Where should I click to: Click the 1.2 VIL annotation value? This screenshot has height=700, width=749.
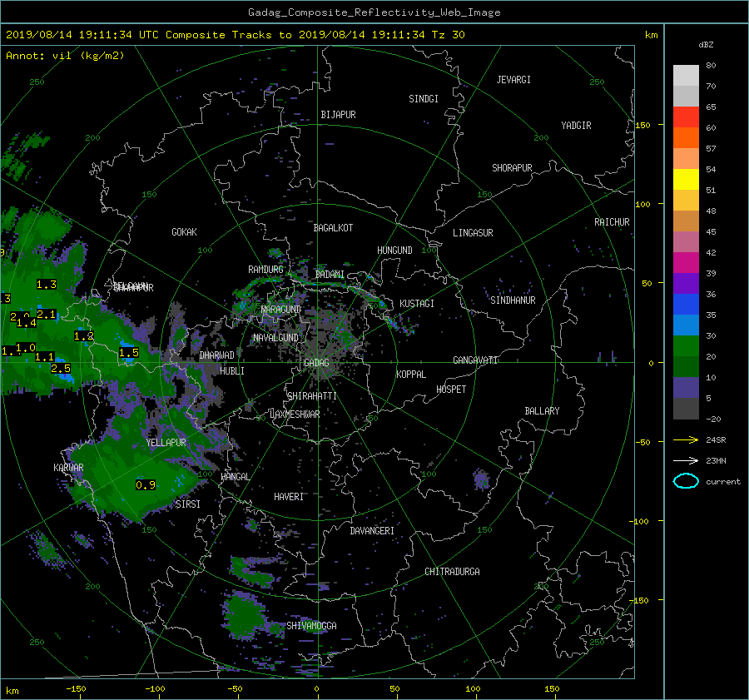[84, 336]
